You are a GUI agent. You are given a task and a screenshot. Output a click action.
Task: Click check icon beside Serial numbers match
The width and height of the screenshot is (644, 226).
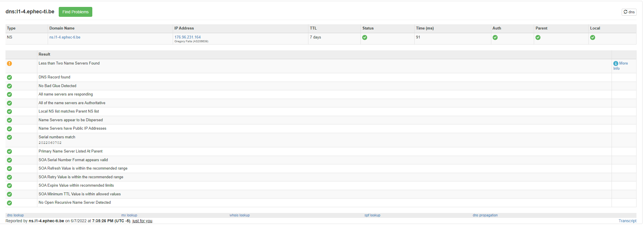pyautogui.click(x=10, y=137)
